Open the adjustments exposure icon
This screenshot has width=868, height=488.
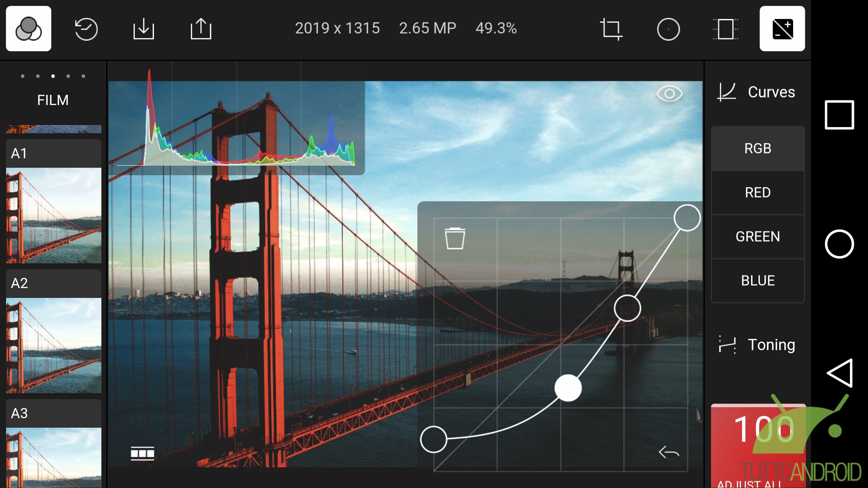[x=782, y=28]
